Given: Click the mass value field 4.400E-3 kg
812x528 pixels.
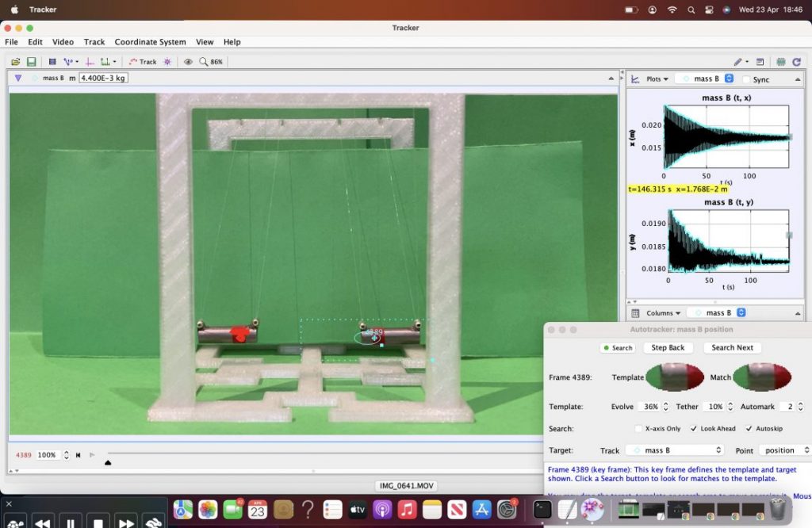Looking at the screenshot, I should pyautogui.click(x=103, y=78).
